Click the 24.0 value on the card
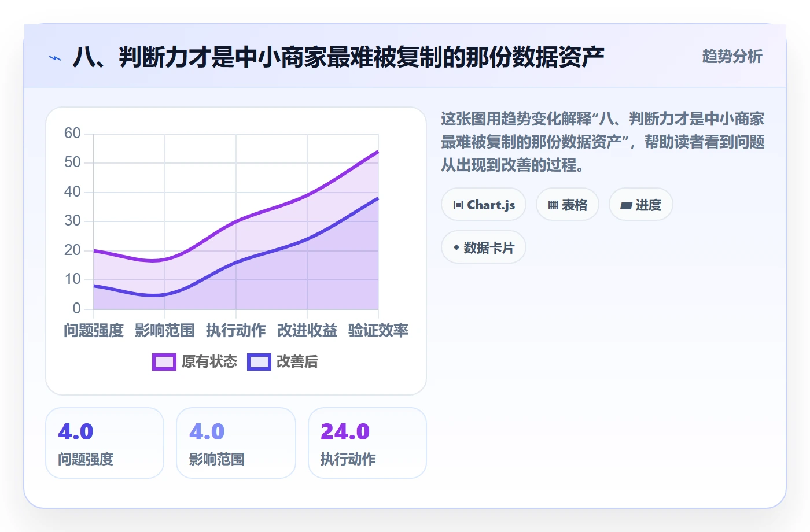 [345, 431]
